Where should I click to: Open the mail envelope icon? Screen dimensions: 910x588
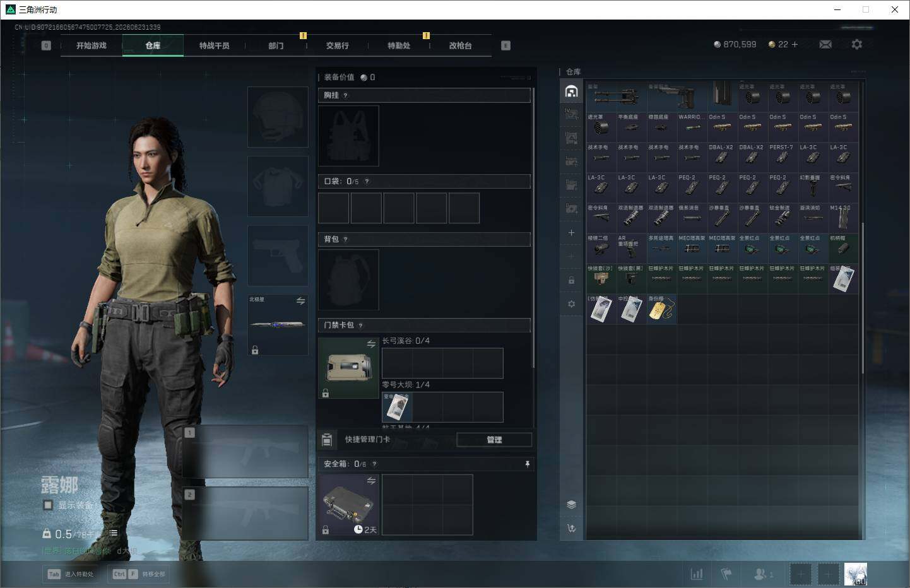[825, 44]
